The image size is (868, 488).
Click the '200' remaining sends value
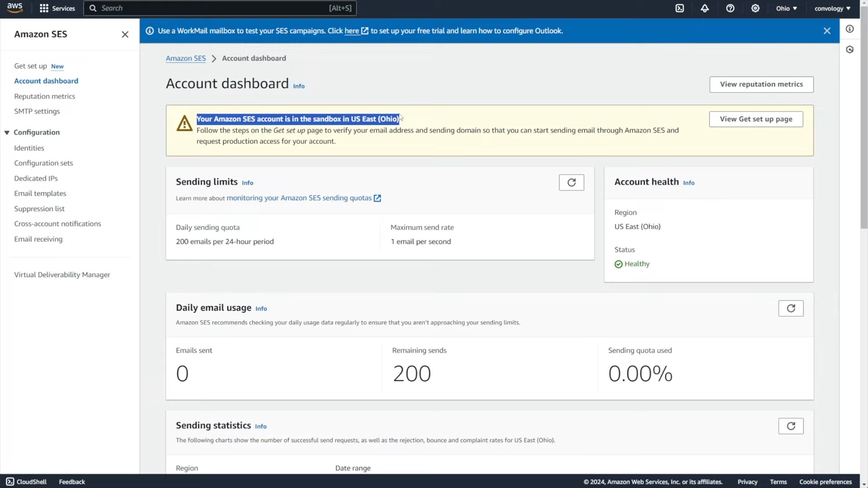(x=411, y=374)
